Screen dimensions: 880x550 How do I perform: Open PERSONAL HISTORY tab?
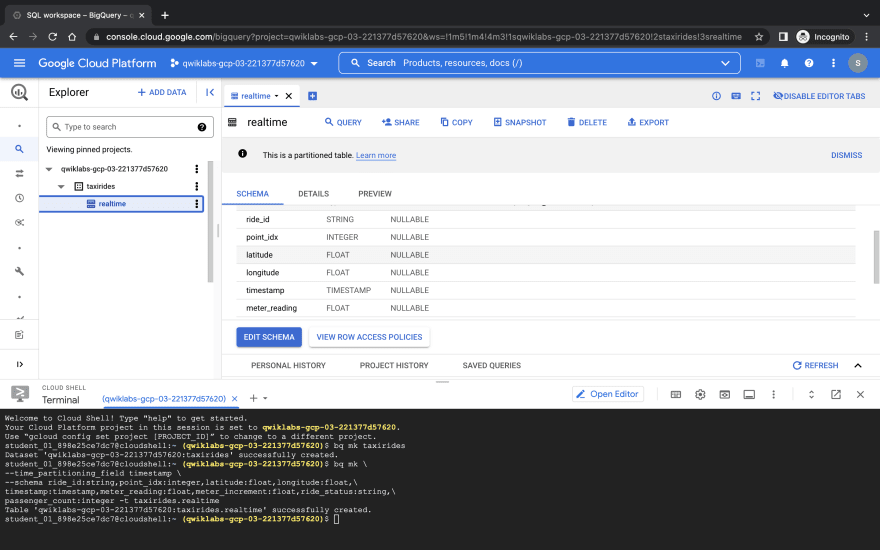(x=288, y=365)
